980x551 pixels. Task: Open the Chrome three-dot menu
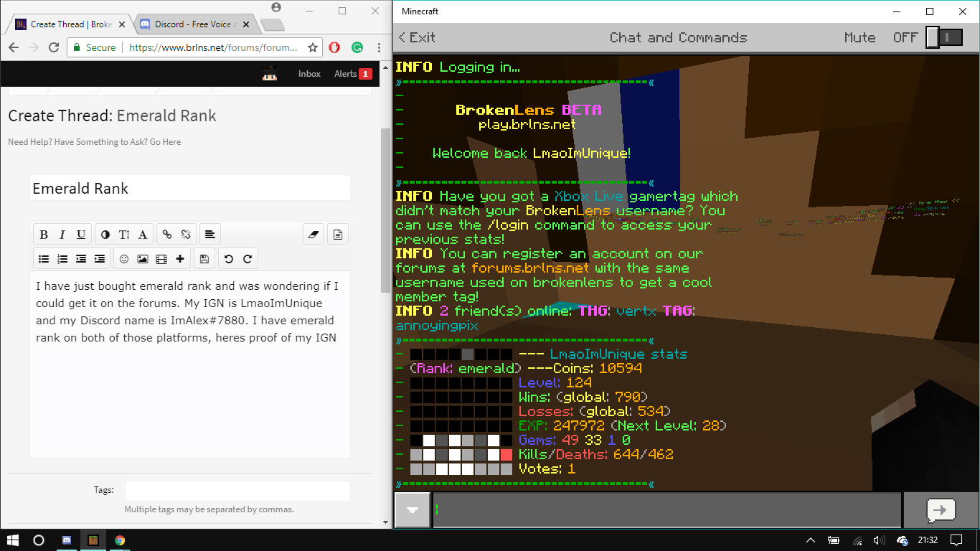(378, 47)
